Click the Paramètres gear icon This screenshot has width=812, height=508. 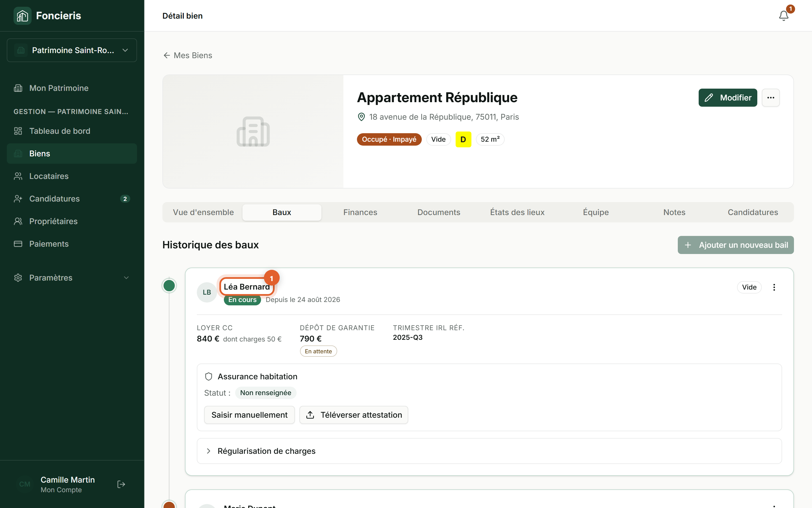pos(18,277)
